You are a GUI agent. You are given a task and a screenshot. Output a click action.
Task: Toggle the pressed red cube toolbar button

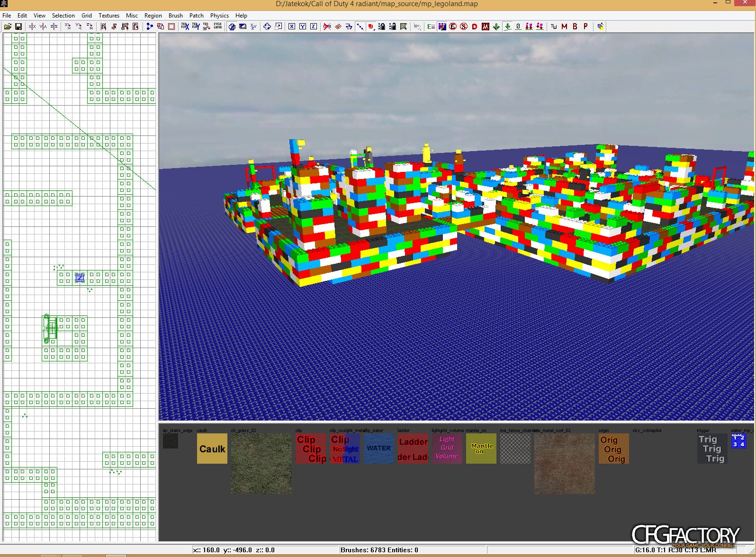pos(371,27)
